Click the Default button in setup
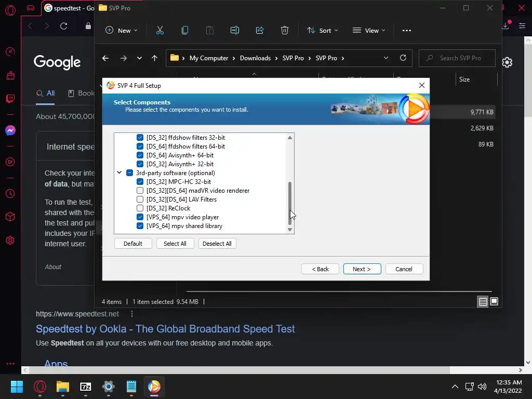 coord(133,244)
